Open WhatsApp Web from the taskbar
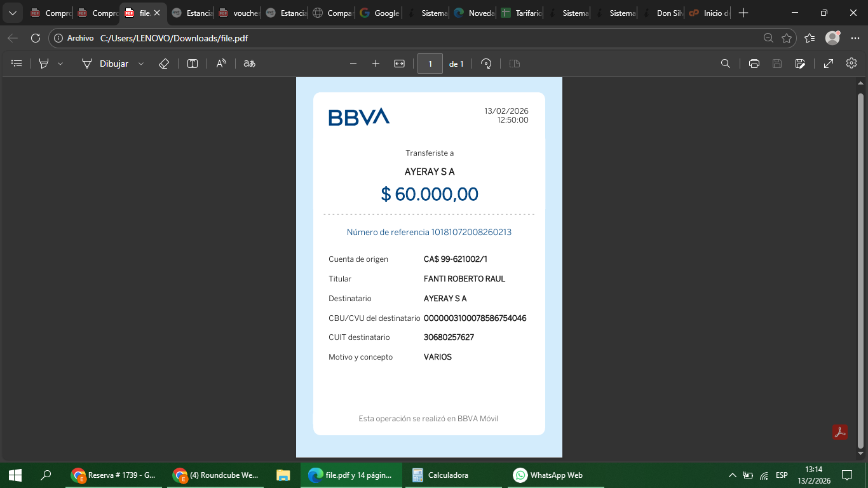The width and height of the screenshot is (868, 488). (548, 475)
